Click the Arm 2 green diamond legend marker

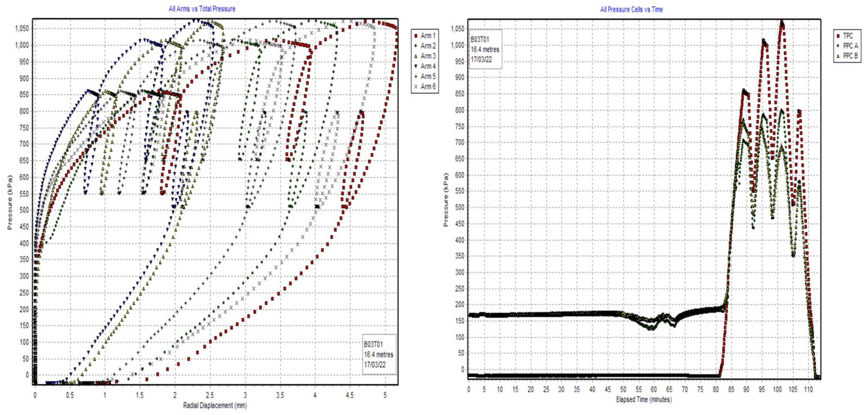(416, 46)
